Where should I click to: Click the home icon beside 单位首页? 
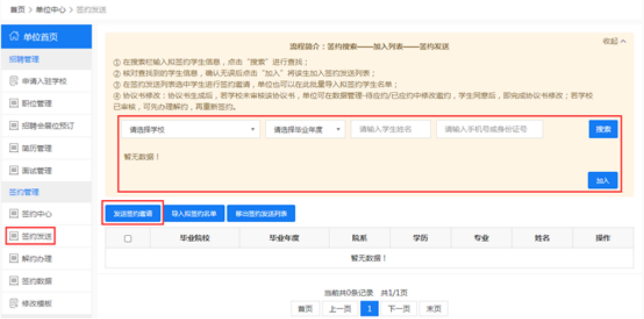15,37
